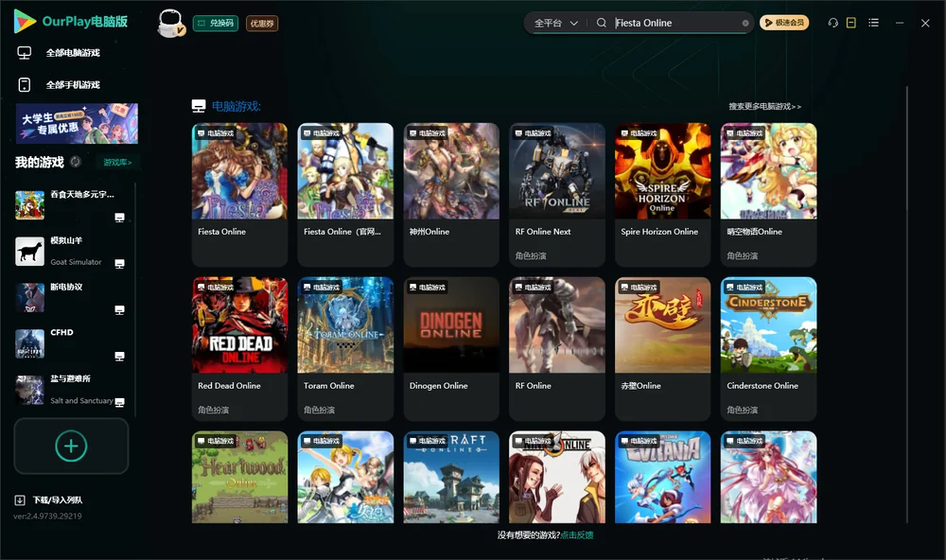This screenshot has height=560, width=946.
Task: Click PC icon beside 断电协议
Action: (x=119, y=310)
